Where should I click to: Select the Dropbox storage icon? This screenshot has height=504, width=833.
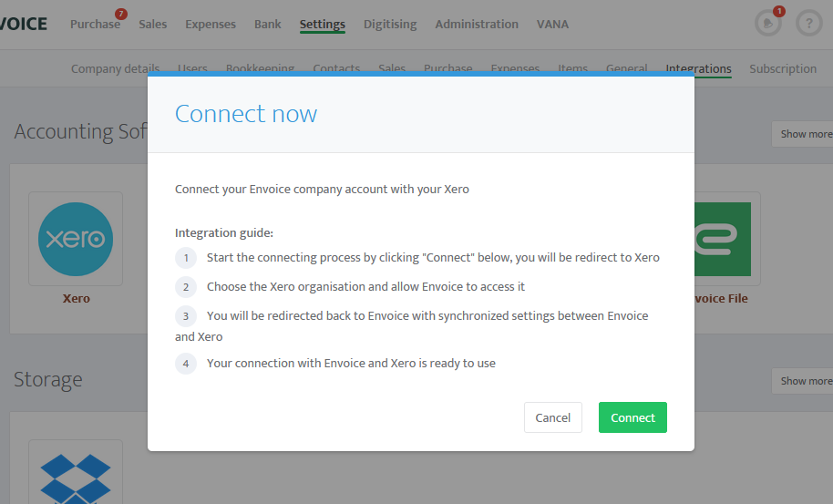point(76,478)
